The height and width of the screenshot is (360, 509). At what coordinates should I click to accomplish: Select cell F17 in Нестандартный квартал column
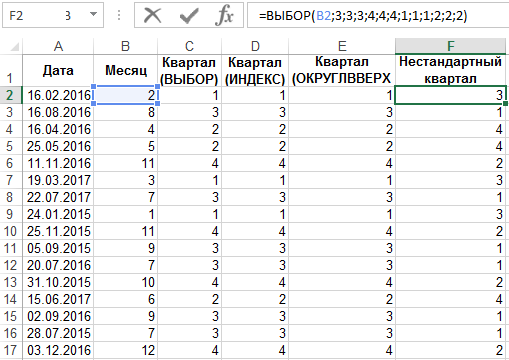pyautogui.click(x=451, y=350)
